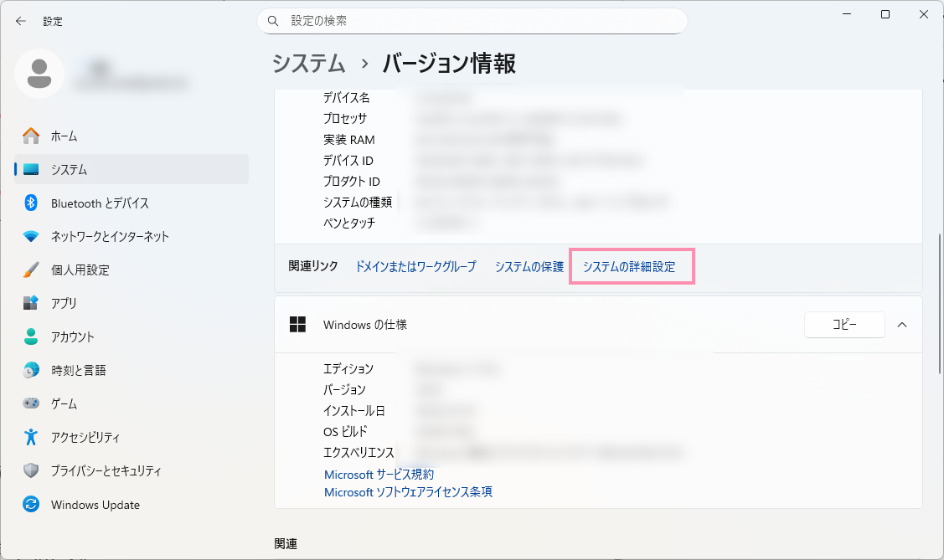Click the Windows Update sync icon
The image size is (944, 560).
31,505
